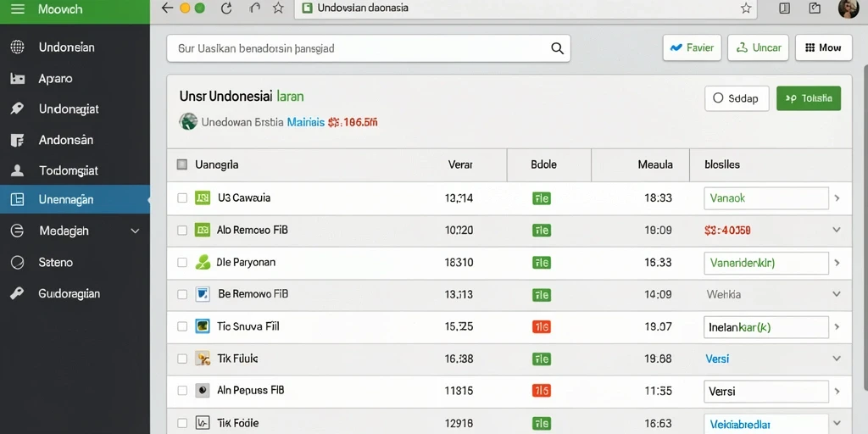
Task: Open the hamburger menu beside Moovich
Action: point(18,9)
